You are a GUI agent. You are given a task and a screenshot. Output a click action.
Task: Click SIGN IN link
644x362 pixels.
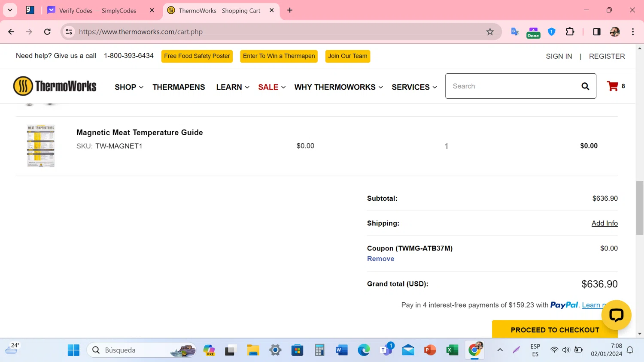(x=559, y=56)
